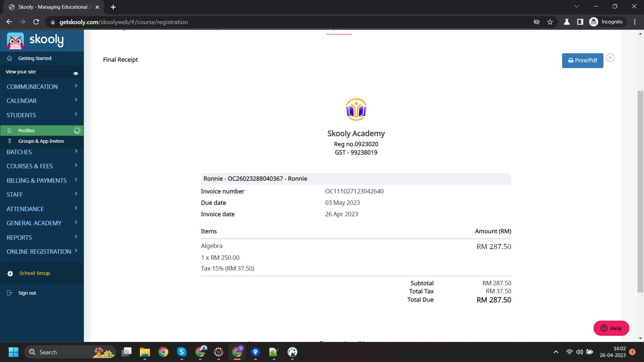Click the Skooly Academy book logo
The image size is (644, 362).
356,110
